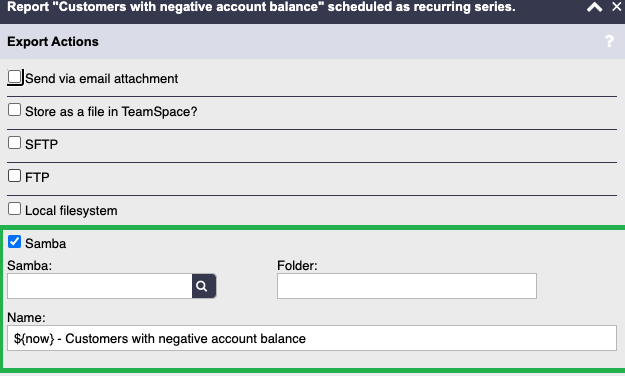Click the Samba checkbox label text
The image size is (625, 390).
(45, 244)
